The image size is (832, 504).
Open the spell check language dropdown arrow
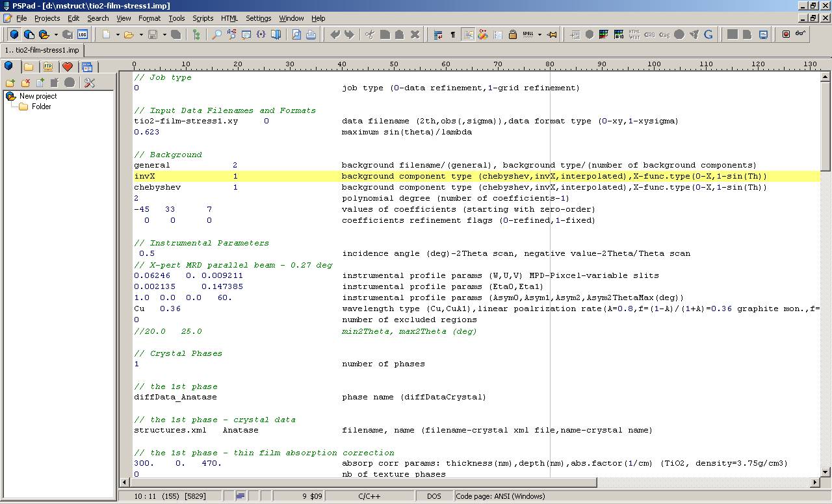pyautogui.click(x=539, y=34)
